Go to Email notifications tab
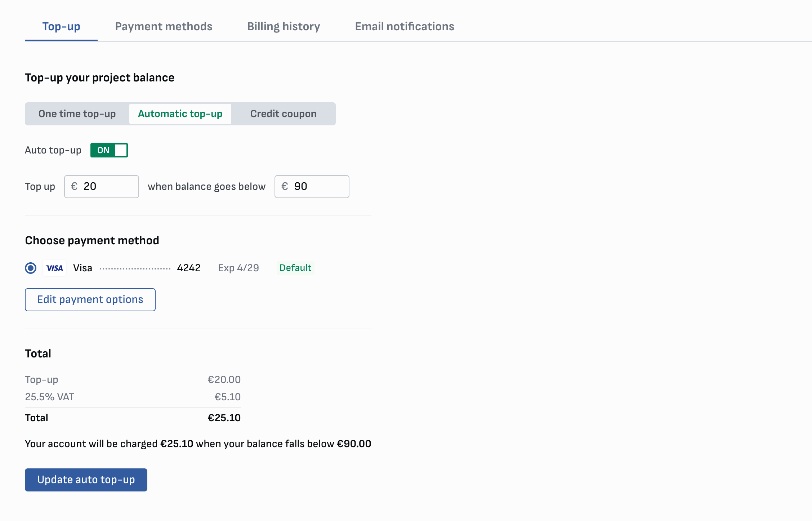The image size is (812, 521). click(x=404, y=26)
